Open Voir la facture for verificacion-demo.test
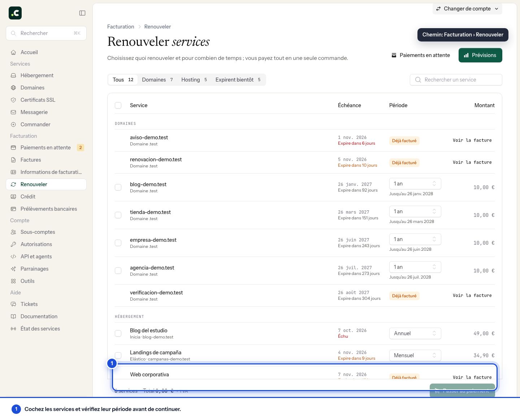The image size is (520, 420). pos(472,296)
